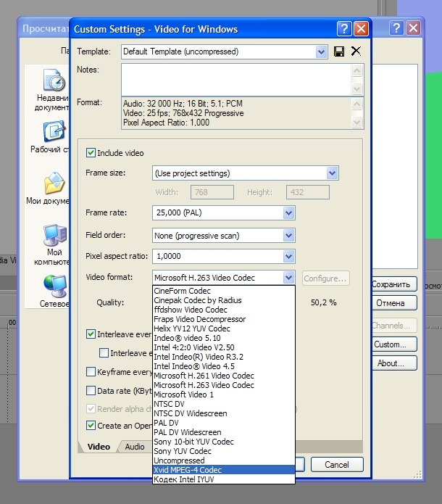This screenshot has width=442, height=504.
Task: Select NTSC DV Widescreen option
Action: coord(224,413)
